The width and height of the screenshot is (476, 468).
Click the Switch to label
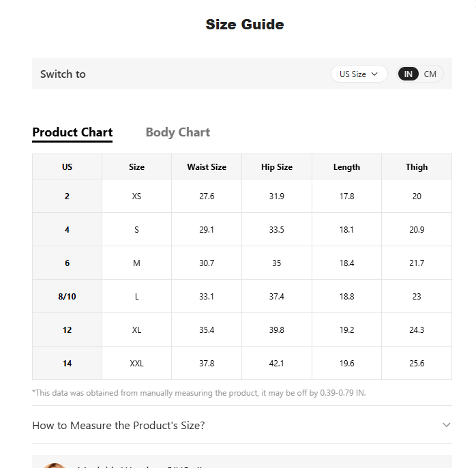pyautogui.click(x=63, y=74)
